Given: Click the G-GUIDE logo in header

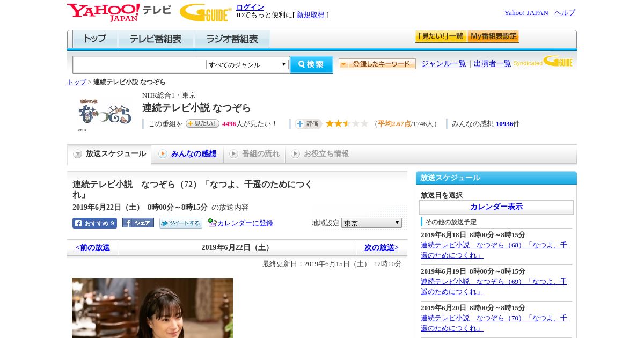Looking at the screenshot, I should tap(206, 12).
